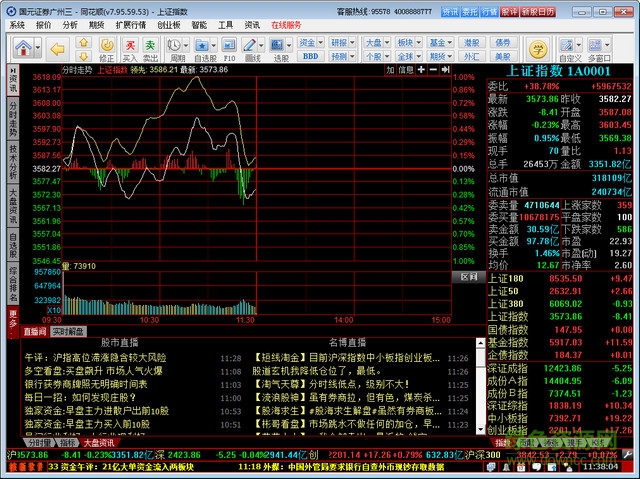Open the 智能 menu
Viewport: 640px width, 479px height.
pyautogui.click(x=199, y=24)
